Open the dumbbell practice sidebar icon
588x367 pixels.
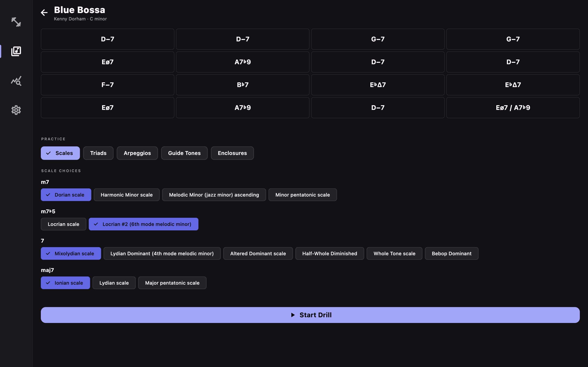click(16, 22)
